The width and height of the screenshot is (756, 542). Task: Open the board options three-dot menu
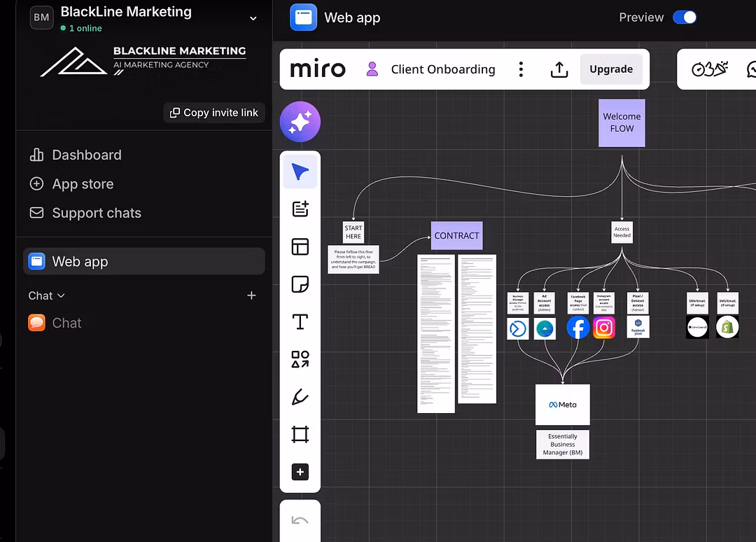tap(521, 69)
